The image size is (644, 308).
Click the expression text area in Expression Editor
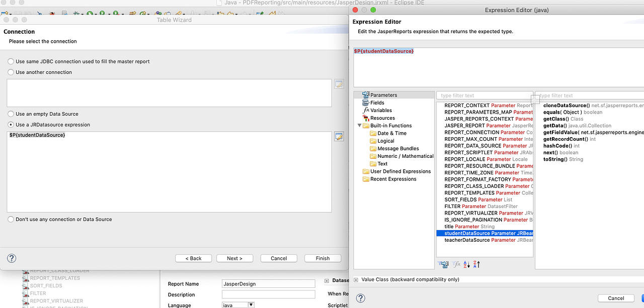coord(499,67)
